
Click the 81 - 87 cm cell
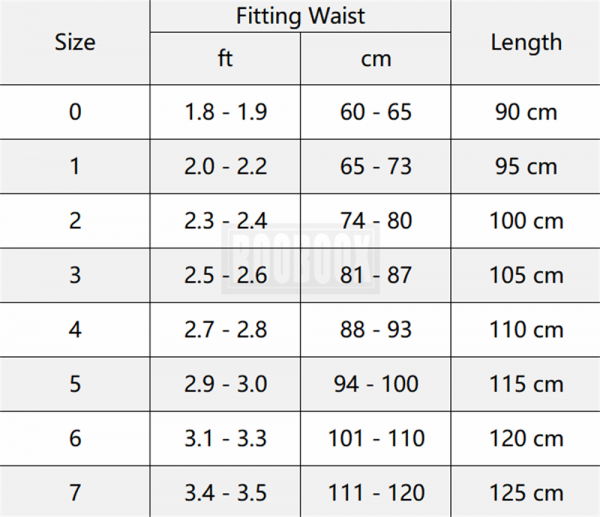(x=376, y=275)
